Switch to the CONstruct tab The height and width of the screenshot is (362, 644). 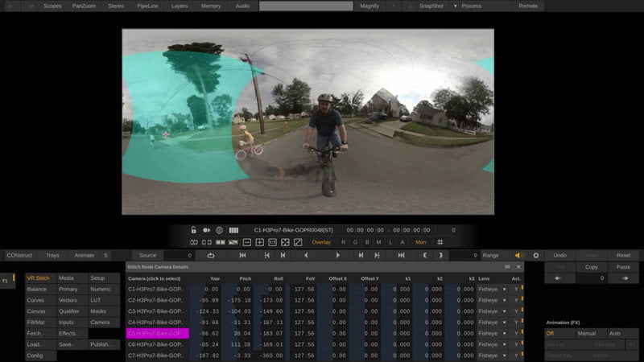coord(19,255)
